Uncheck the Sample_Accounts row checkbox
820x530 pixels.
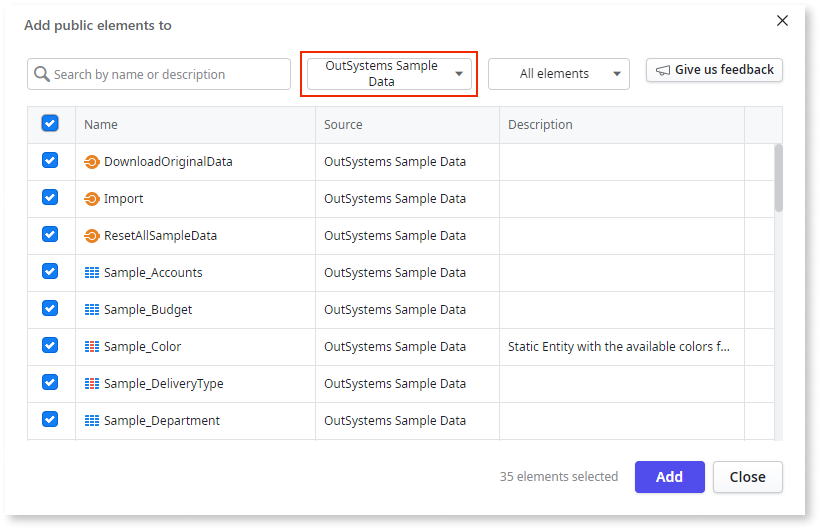[50, 271]
